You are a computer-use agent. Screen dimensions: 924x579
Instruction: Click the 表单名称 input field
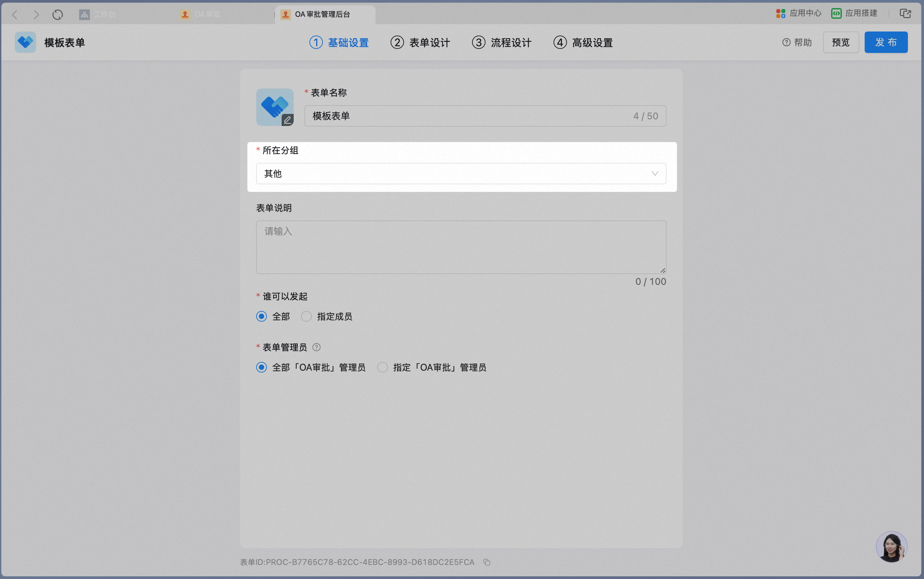pos(485,116)
